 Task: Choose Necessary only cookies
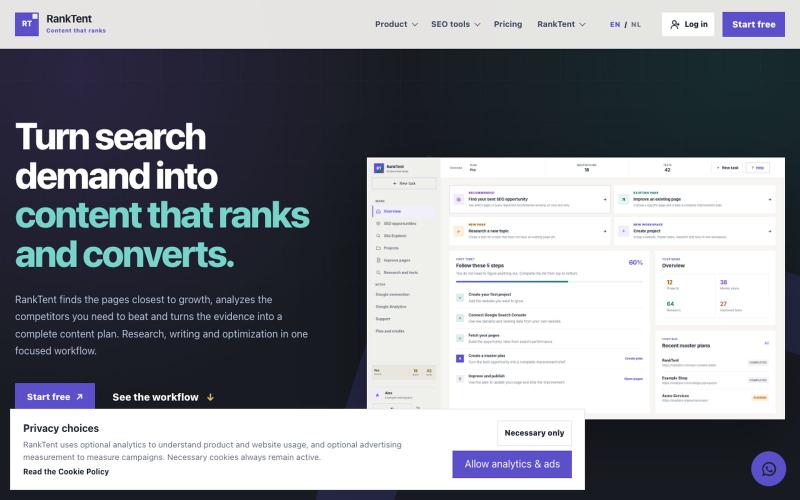tap(534, 433)
